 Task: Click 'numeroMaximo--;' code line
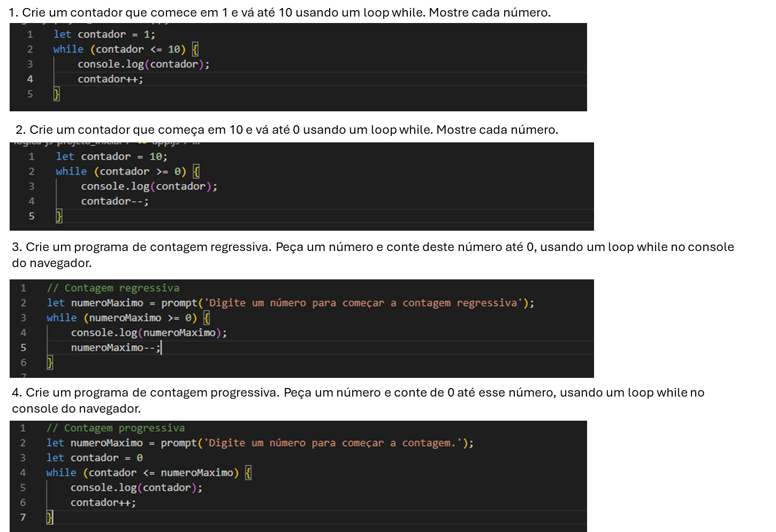click(x=116, y=348)
